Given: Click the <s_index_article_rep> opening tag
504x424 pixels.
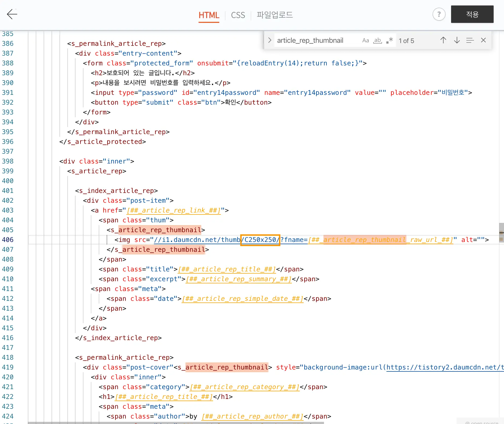Looking at the screenshot, I should click(116, 191).
